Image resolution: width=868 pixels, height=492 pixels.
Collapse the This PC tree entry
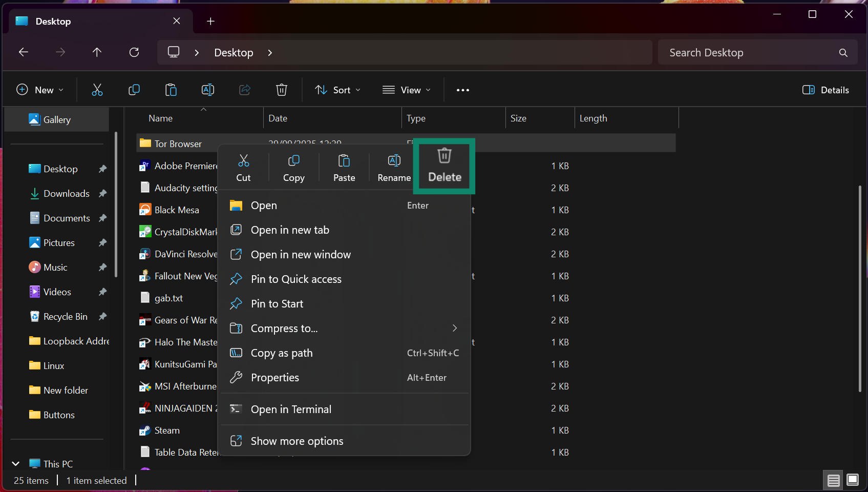15,463
